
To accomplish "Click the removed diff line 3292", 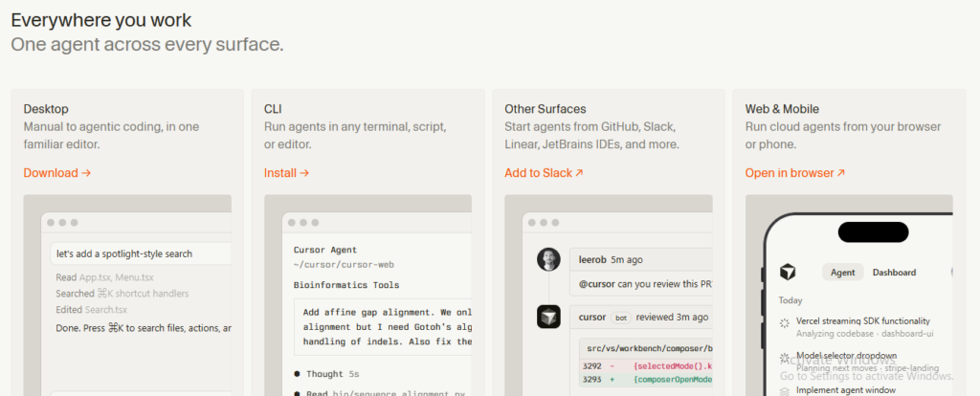I will pos(646,366).
